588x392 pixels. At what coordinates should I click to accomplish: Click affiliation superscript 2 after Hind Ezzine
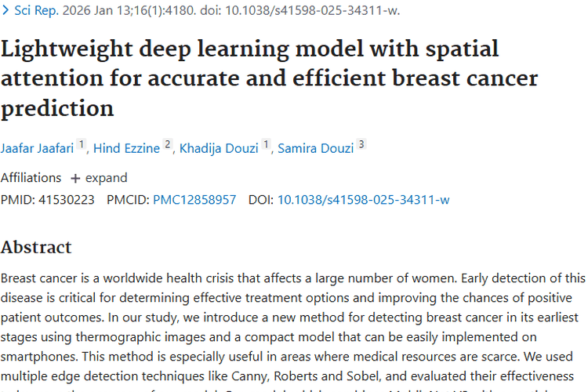point(168,146)
